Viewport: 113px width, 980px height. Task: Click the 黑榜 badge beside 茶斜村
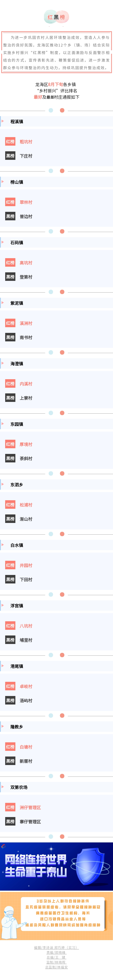pos(10,458)
